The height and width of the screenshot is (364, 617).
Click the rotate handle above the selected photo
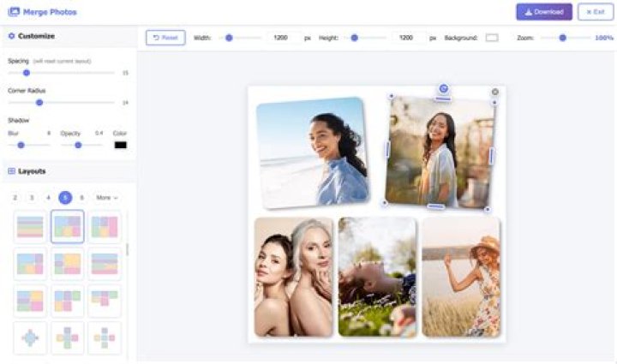pos(444,88)
